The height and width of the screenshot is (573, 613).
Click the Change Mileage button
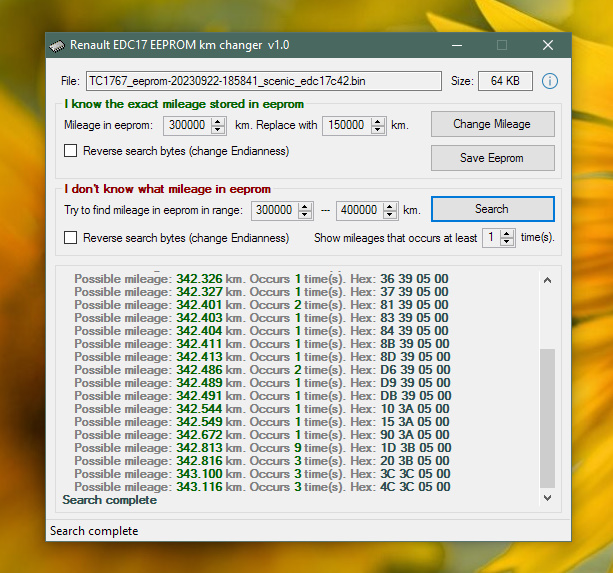pos(492,124)
